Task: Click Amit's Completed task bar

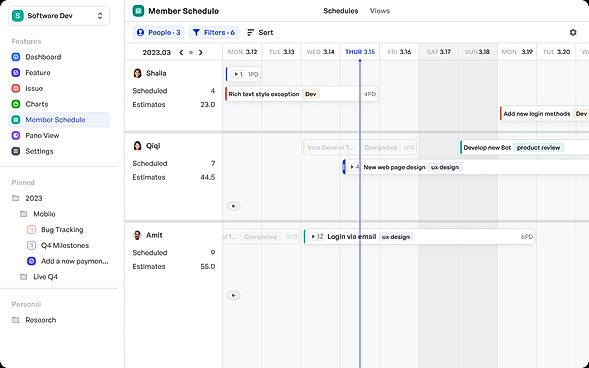Action: pyautogui.click(x=260, y=237)
